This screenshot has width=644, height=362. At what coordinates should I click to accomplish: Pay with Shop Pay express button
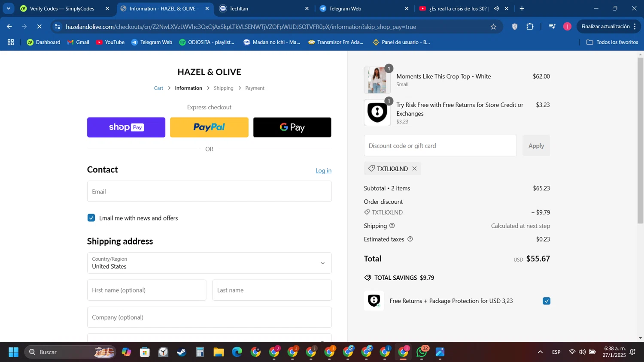[x=126, y=127]
